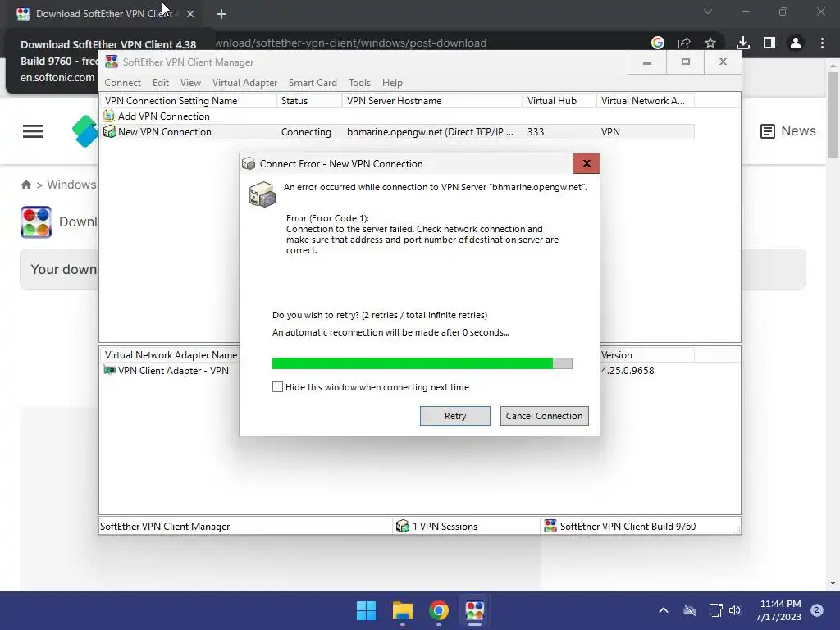Screen dimensions: 840x630
Task: Open the Connect menu
Action: click(123, 83)
